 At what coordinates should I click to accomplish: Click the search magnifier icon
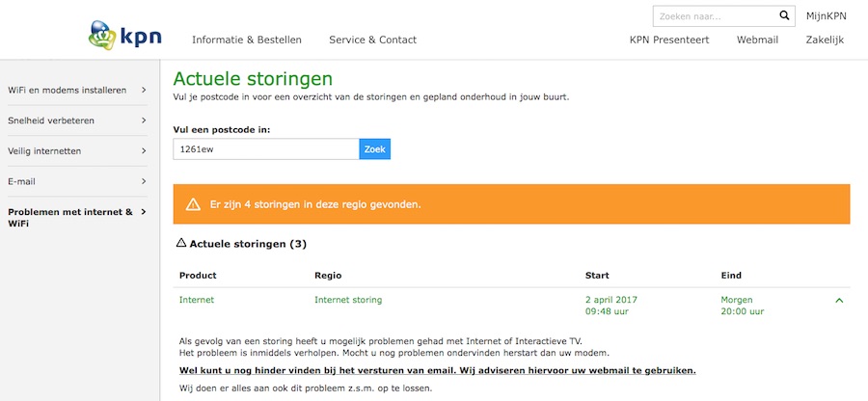click(x=784, y=16)
